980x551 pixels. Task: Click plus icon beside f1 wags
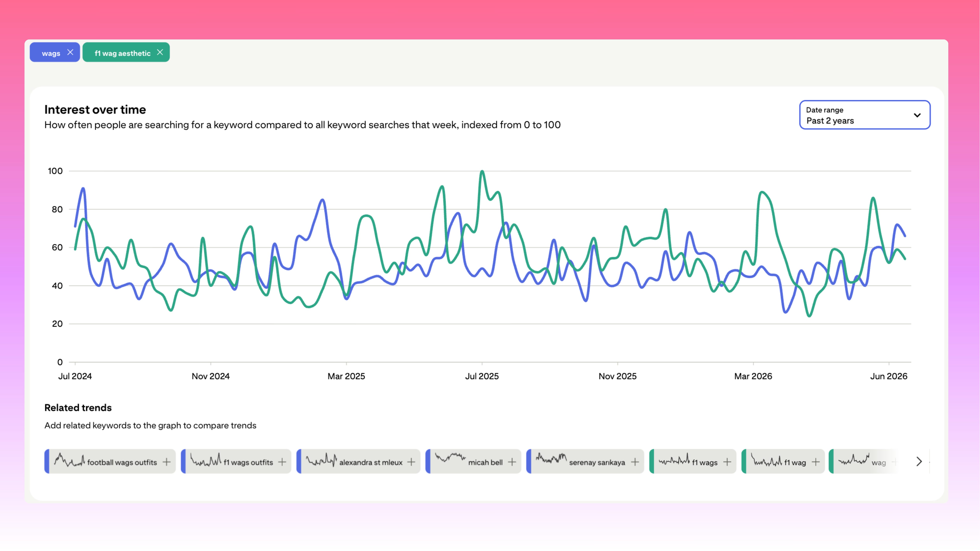[727, 462]
